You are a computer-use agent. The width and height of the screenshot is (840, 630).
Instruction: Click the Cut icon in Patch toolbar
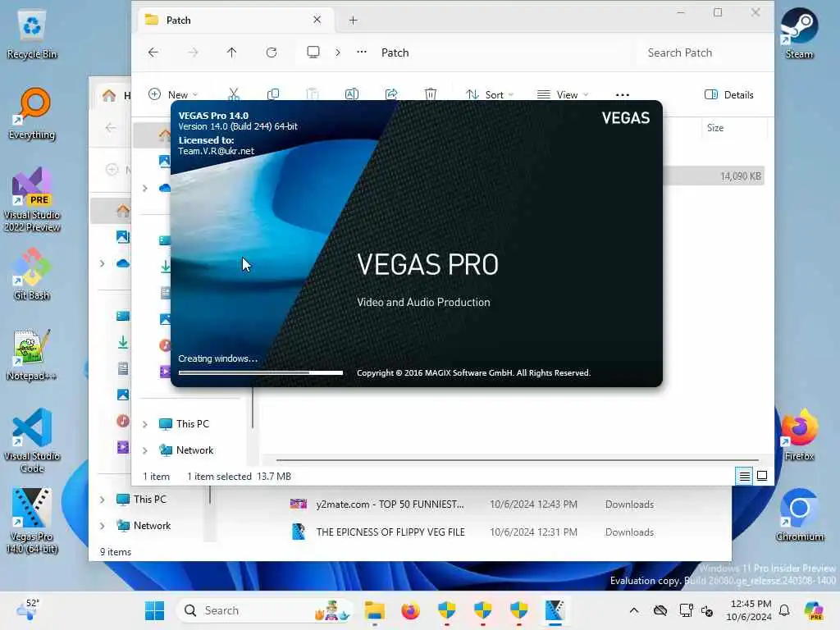coord(234,94)
